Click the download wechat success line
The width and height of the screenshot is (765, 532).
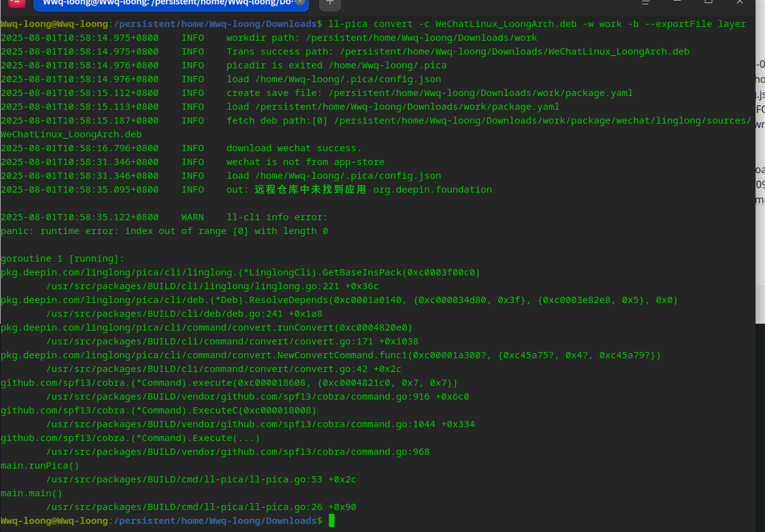pyautogui.click(x=181, y=148)
